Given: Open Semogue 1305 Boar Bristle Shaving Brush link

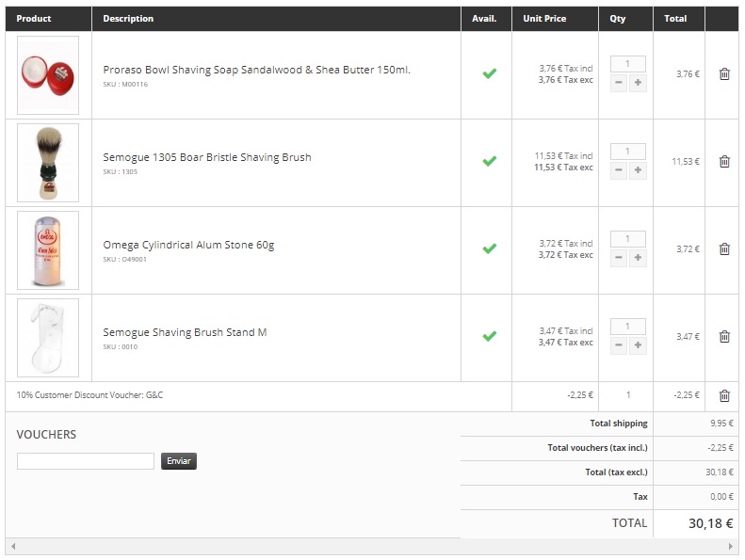Looking at the screenshot, I should [x=207, y=157].
